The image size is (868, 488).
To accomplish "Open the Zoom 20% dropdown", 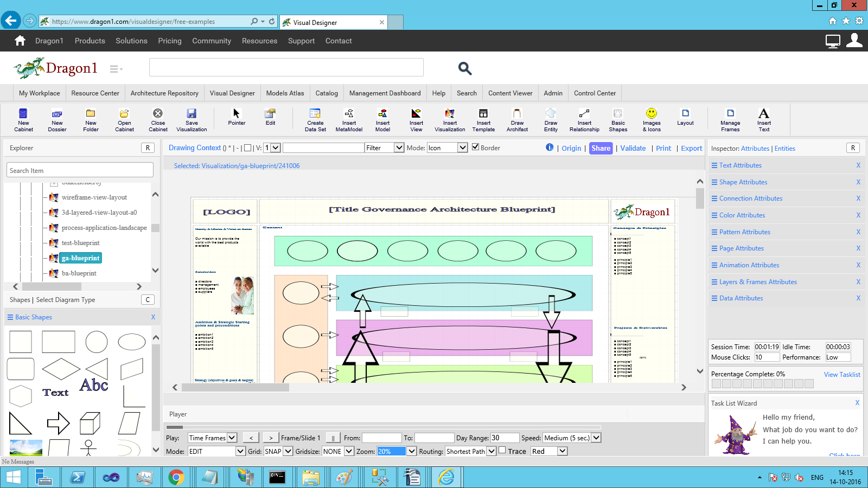I will [412, 451].
